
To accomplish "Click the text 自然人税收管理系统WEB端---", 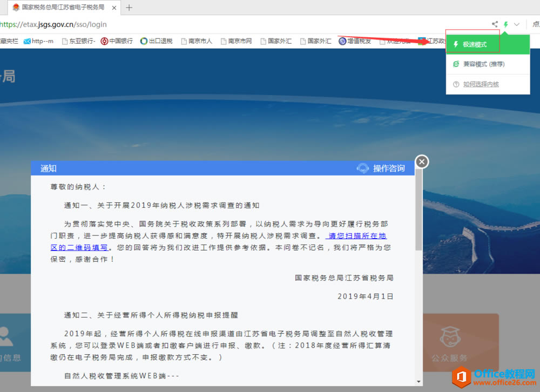I will [122, 376].
